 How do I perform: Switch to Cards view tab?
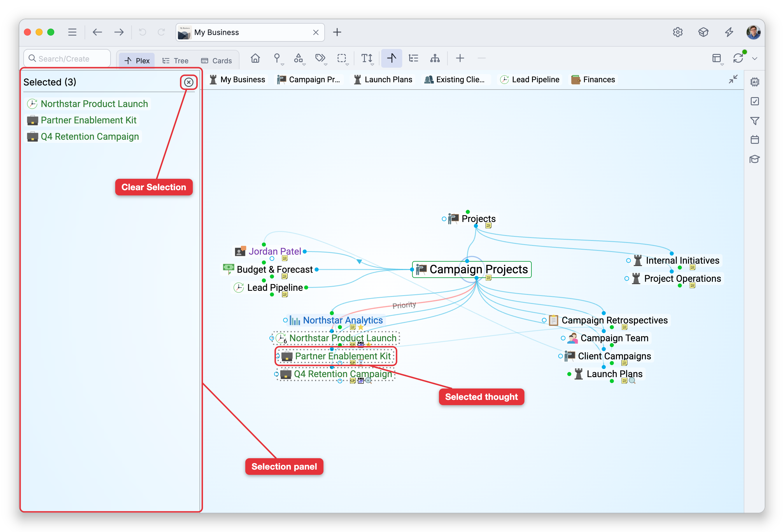pos(217,60)
